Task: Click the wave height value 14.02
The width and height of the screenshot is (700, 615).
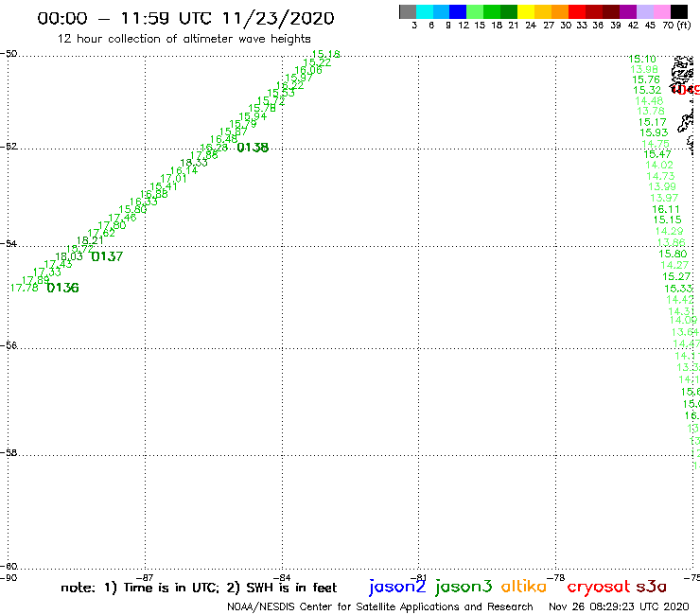Action: pos(659,165)
